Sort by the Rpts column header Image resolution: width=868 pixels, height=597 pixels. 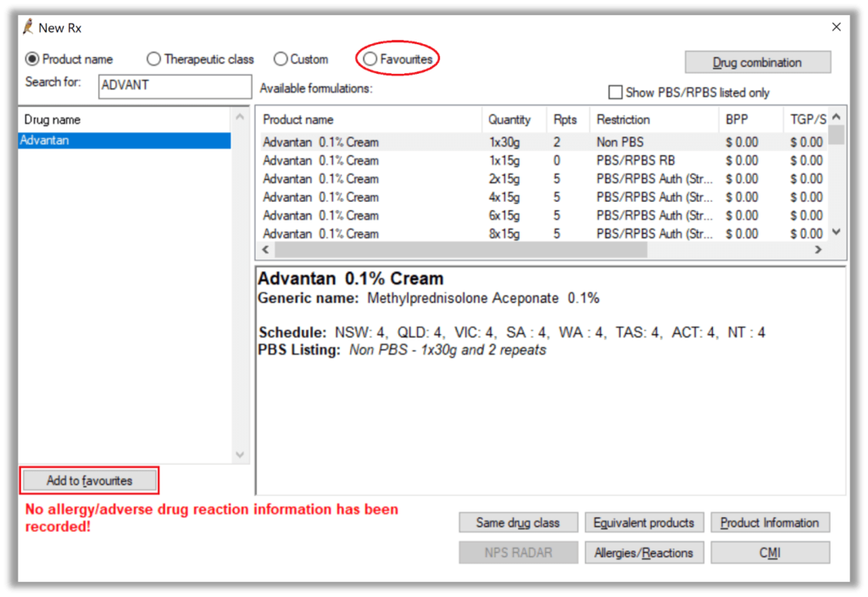tap(569, 119)
